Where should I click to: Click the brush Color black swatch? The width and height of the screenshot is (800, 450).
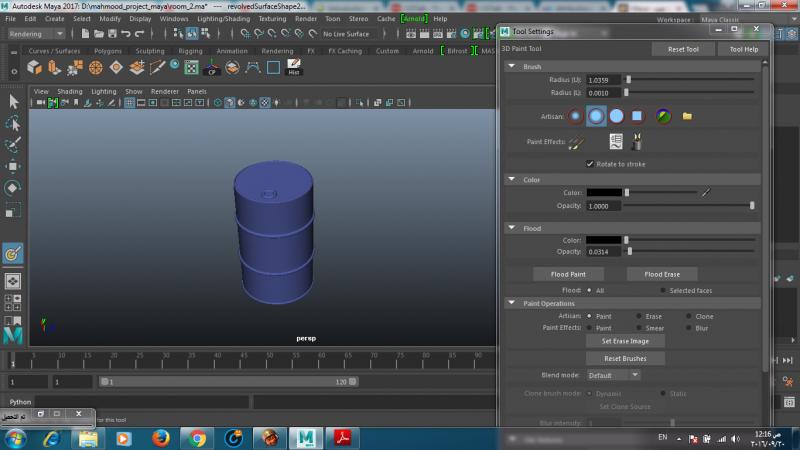pyautogui.click(x=604, y=192)
